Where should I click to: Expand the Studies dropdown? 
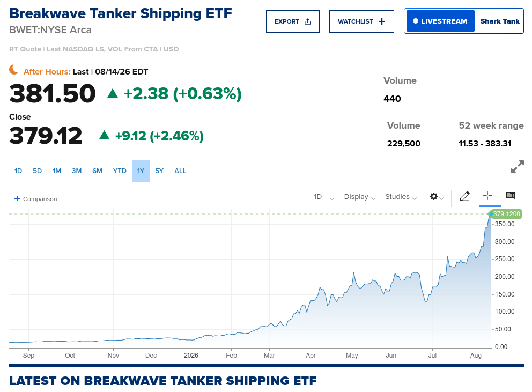coord(401,197)
